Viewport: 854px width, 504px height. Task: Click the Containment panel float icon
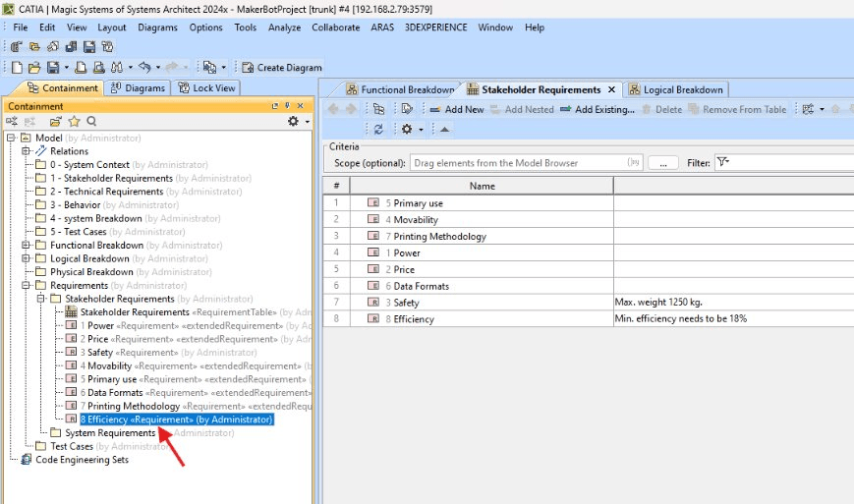point(275,106)
